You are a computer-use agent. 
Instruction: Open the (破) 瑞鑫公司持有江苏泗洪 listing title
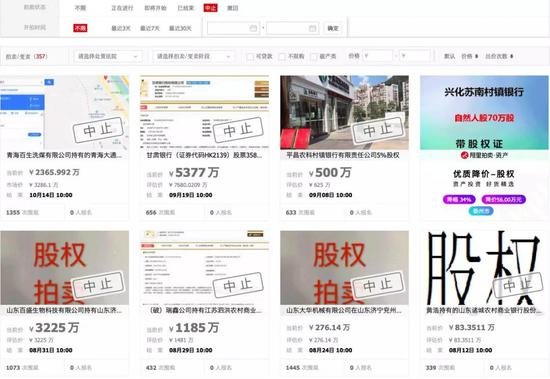point(205,310)
